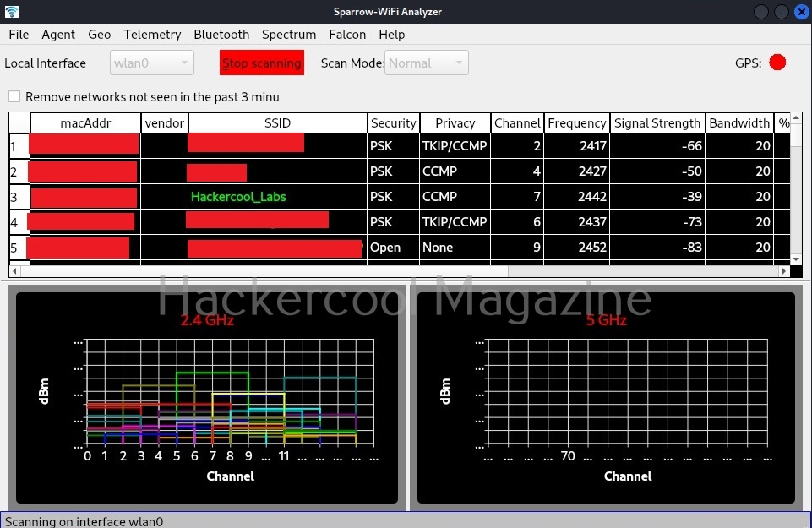Toggle the Remove networks not seen checkbox
This screenshot has width=812, height=528.
pyautogui.click(x=14, y=97)
